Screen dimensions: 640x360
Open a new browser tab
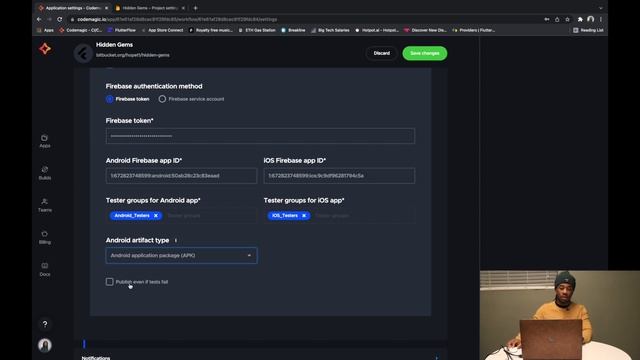[196, 8]
